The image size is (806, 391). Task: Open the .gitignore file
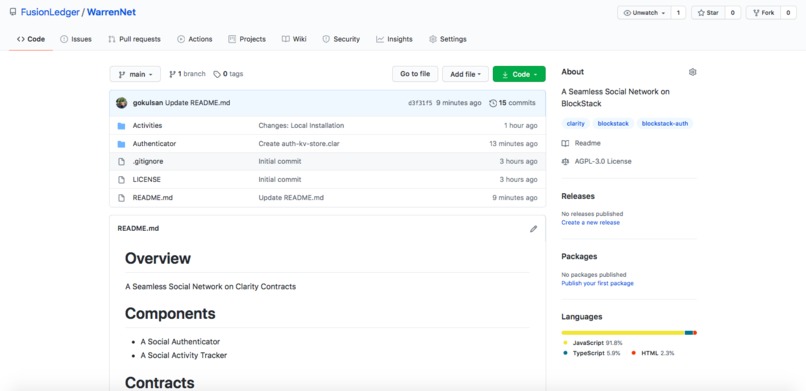click(x=148, y=161)
